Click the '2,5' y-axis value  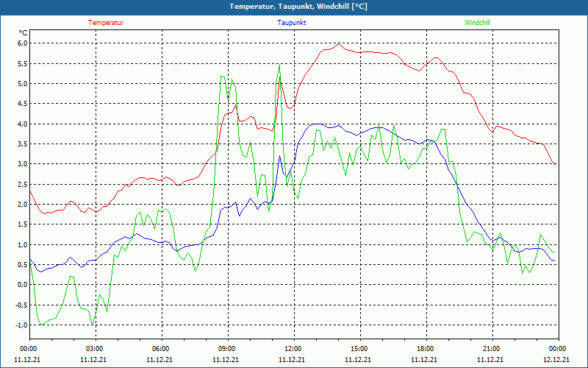(x=23, y=185)
